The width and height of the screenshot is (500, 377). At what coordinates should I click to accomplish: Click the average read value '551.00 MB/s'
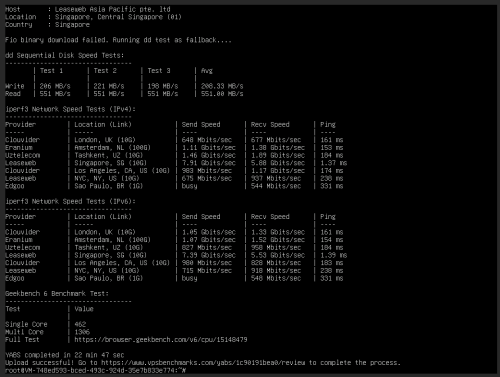tap(222, 94)
